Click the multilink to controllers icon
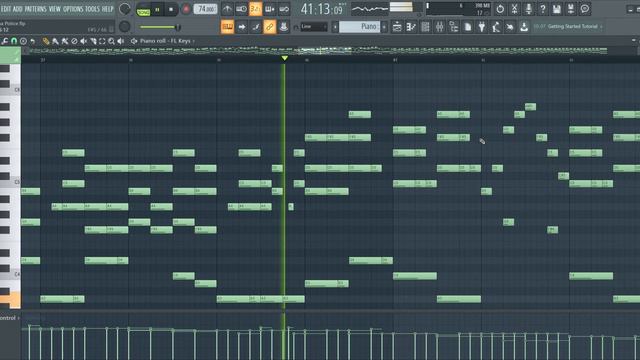 [284, 27]
